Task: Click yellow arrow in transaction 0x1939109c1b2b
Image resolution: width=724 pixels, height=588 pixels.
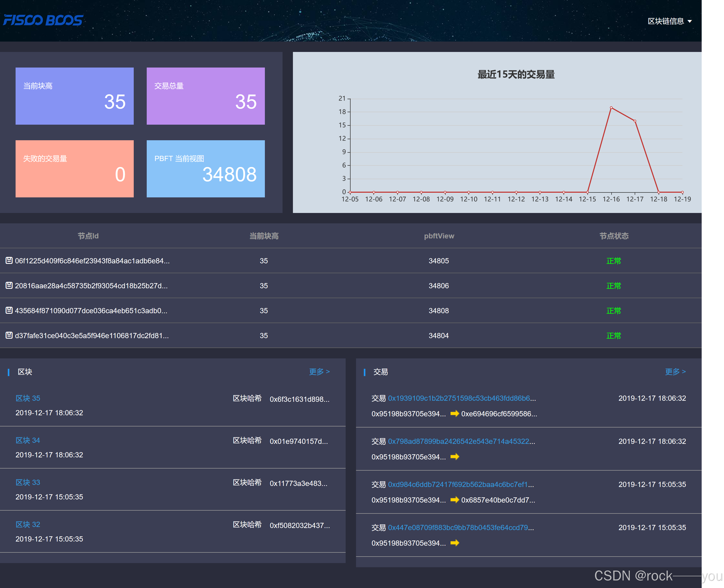Action: tap(454, 413)
